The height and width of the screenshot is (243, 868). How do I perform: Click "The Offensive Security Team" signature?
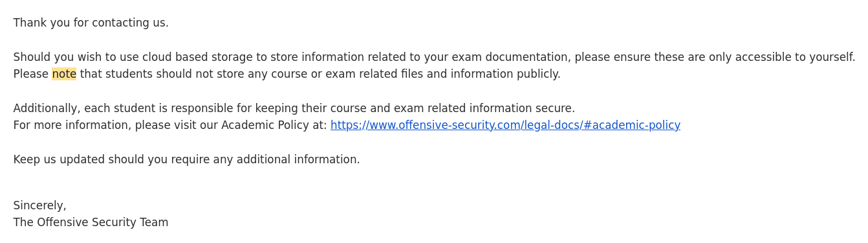91,222
